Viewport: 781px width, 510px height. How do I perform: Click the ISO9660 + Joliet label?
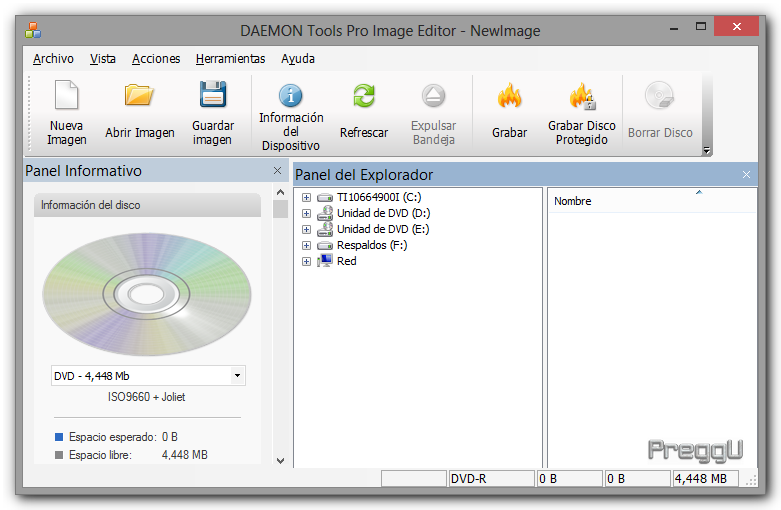tap(146, 397)
